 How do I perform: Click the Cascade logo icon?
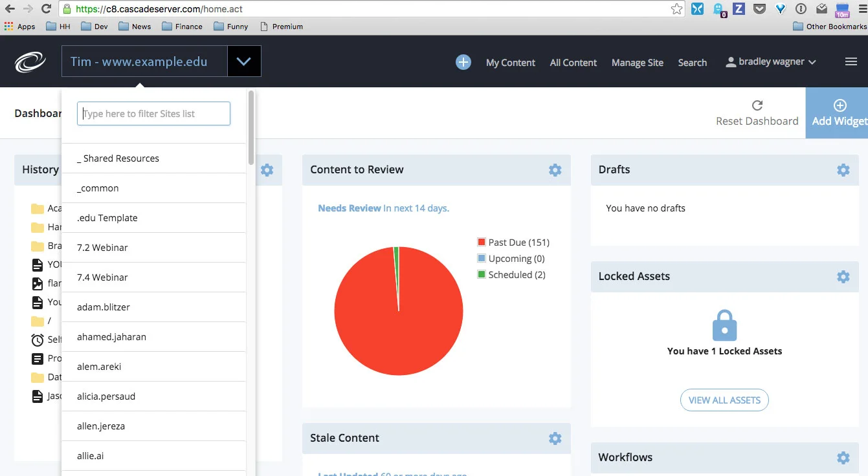[30, 63]
